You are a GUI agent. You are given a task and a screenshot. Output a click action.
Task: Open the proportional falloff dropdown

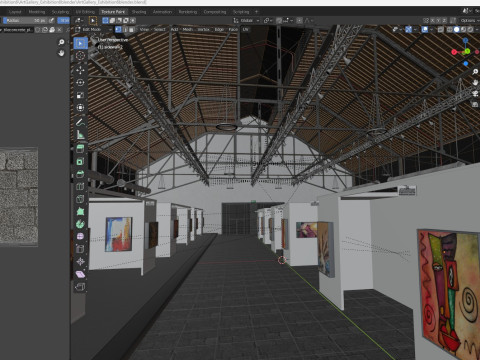click(x=308, y=20)
